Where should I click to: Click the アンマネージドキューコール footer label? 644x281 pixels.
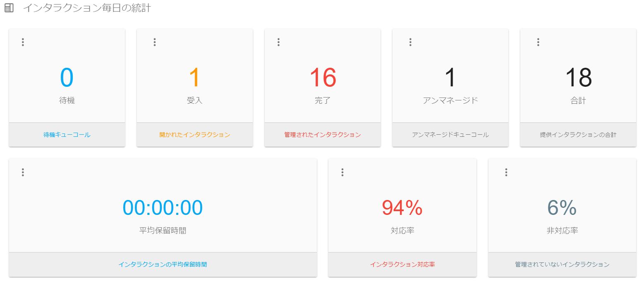(450, 135)
